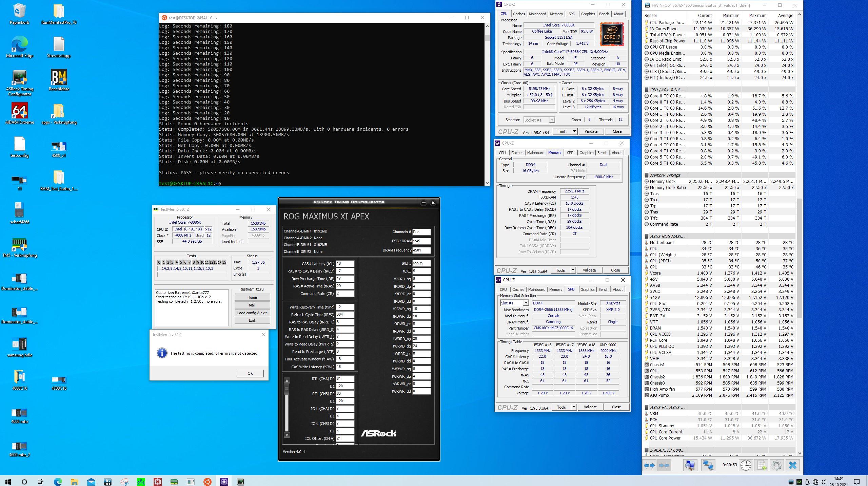Viewport: 868px width, 486px height.
Task: Click HWiNFO sensor search magnifier icon
Action: pyautogui.click(x=690, y=465)
